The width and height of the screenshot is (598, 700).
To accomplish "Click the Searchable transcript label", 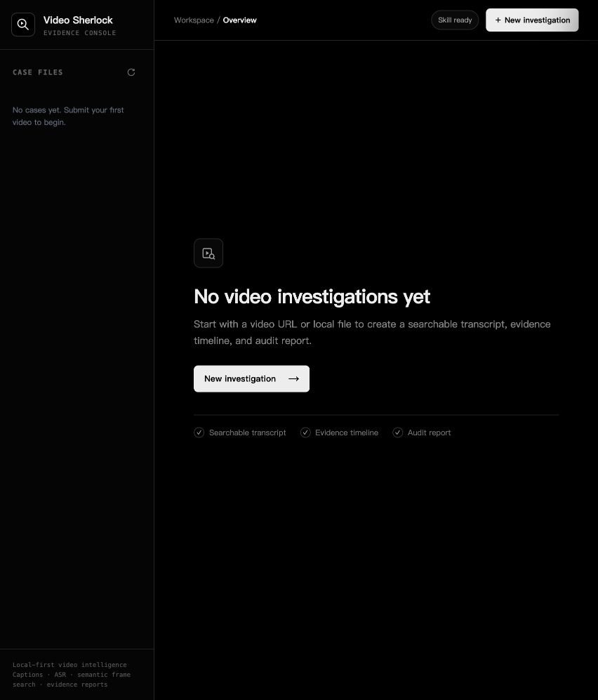I will [247, 432].
